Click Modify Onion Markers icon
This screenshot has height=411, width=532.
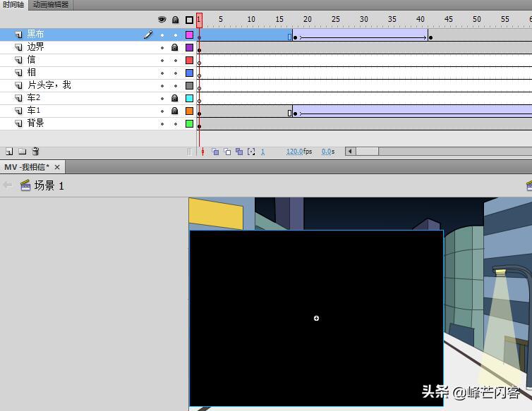(251, 152)
